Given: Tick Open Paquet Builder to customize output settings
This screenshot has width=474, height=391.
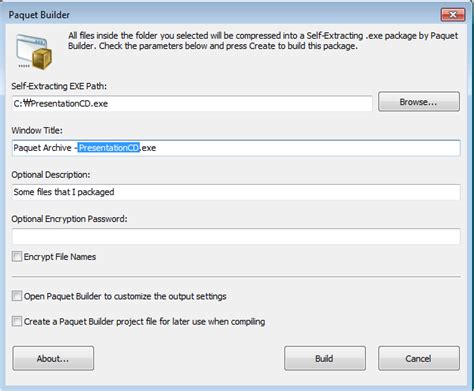Looking at the screenshot, I should tap(17, 296).
